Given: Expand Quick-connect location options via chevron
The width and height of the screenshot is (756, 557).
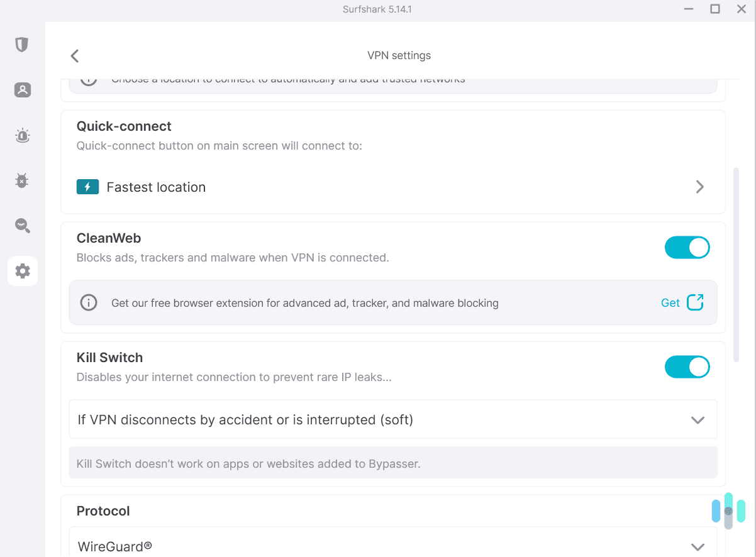Looking at the screenshot, I should 699,187.
